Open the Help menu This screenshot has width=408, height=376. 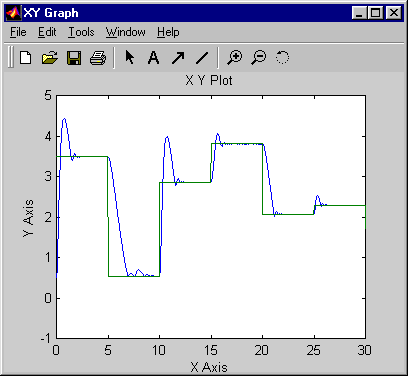click(x=168, y=32)
